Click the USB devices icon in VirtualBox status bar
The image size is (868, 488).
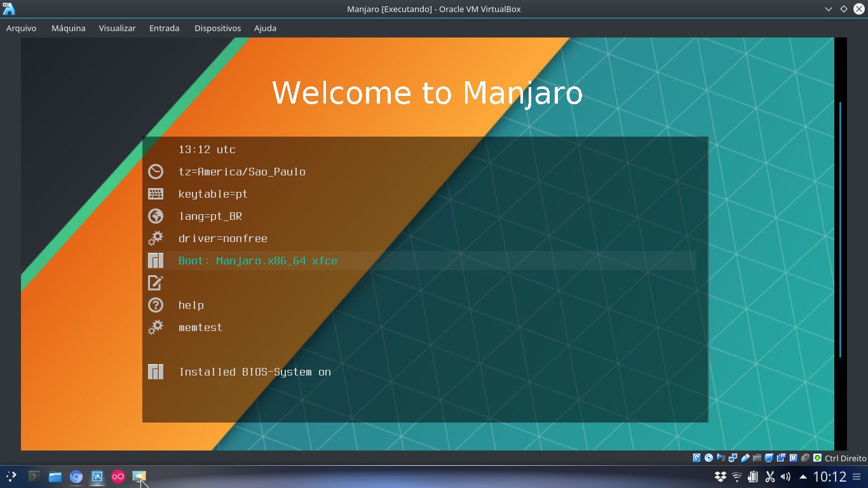click(745, 457)
